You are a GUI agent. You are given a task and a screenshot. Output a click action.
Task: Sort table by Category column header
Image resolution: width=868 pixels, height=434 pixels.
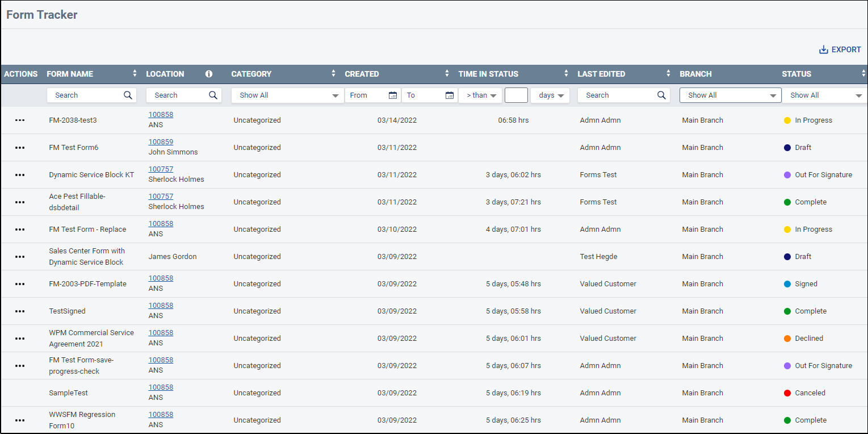point(333,74)
